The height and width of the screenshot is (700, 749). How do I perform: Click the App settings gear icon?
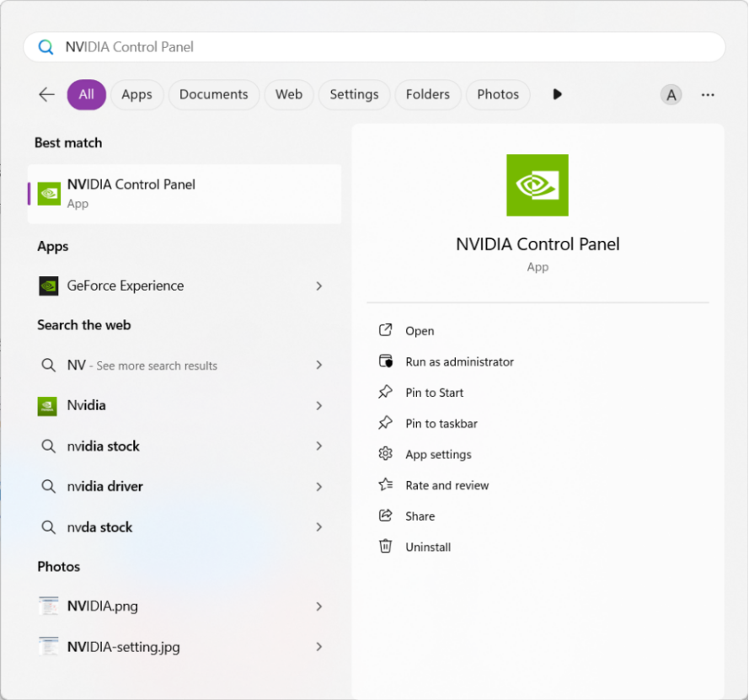(386, 454)
